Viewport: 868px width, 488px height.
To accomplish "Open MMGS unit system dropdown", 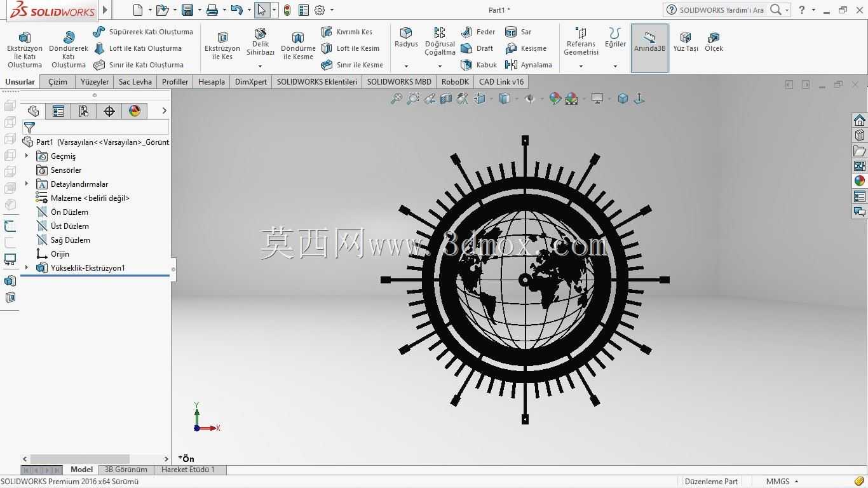I will pyautogui.click(x=782, y=481).
